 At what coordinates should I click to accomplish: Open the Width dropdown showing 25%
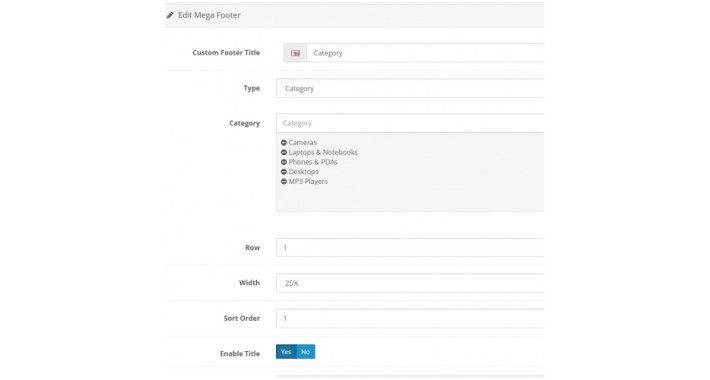[410, 283]
